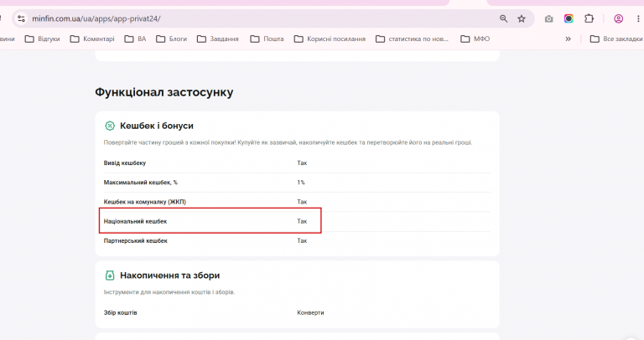Open the Корисні посилання bookmarks folder
Image resolution: width=644 pixels, height=340 pixels.
click(x=330, y=39)
